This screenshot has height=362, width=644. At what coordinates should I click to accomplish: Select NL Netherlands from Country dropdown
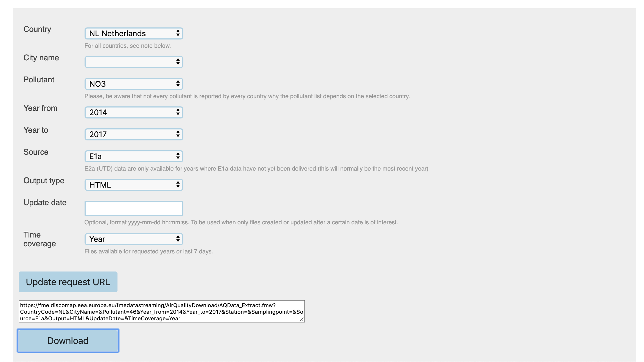pos(133,33)
